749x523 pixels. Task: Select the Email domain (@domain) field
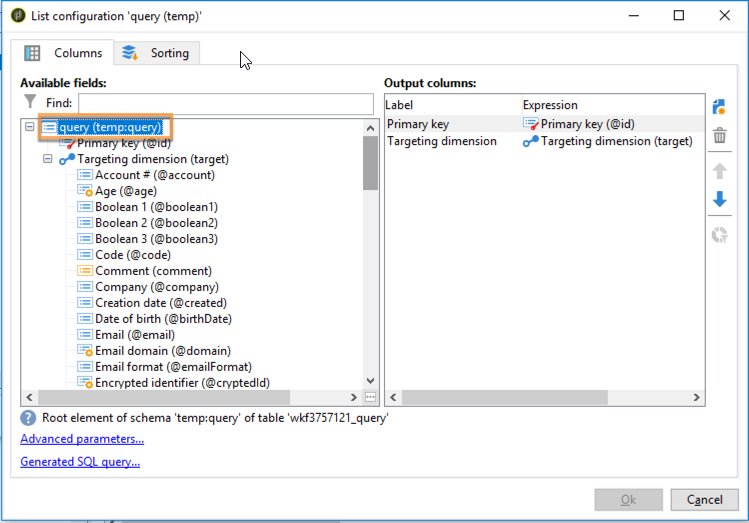point(163,351)
